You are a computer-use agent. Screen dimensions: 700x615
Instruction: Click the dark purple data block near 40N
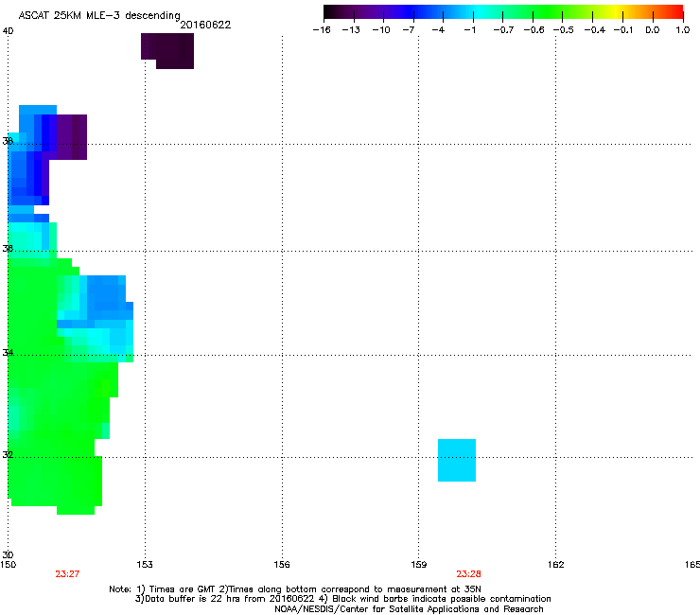click(167, 50)
